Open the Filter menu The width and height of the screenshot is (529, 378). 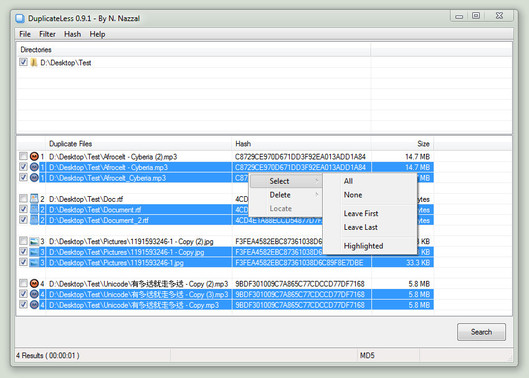pos(47,34)
